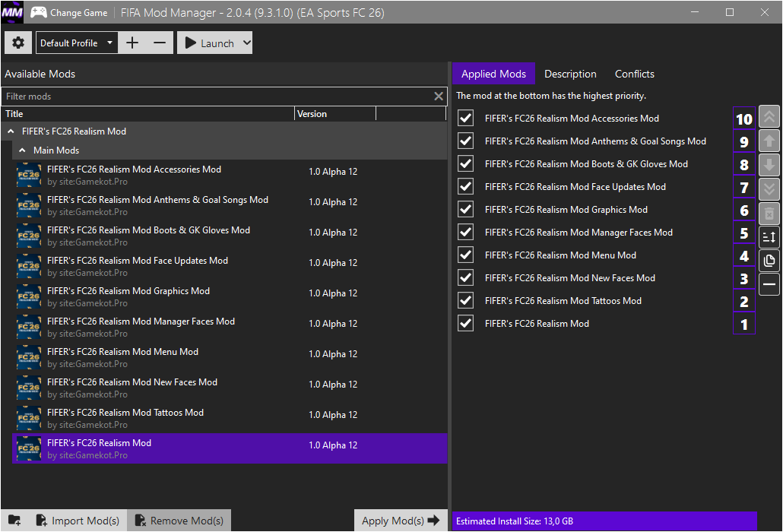Open the Default Profile dropdown
Viewport: 783px width, 532px height.
click(77, 43)
